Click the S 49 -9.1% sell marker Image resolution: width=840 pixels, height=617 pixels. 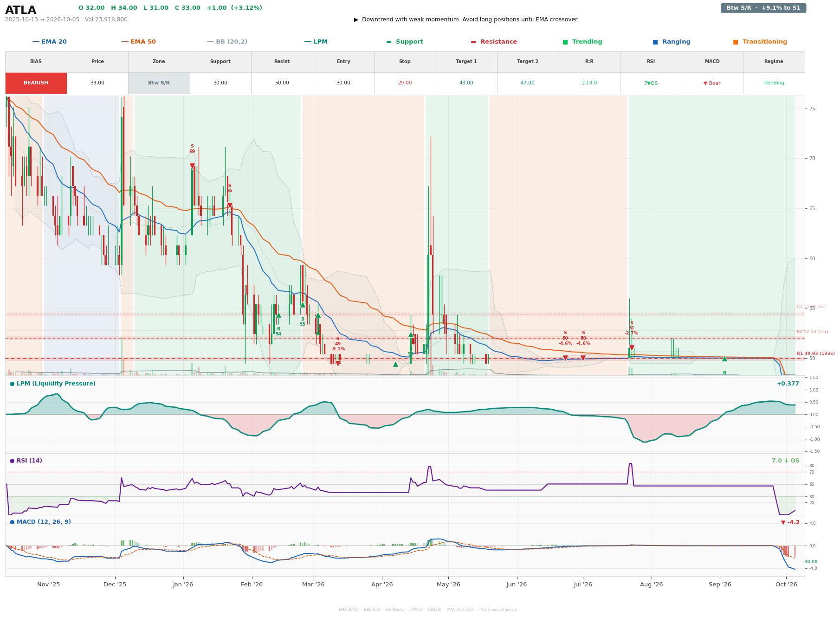338,363
